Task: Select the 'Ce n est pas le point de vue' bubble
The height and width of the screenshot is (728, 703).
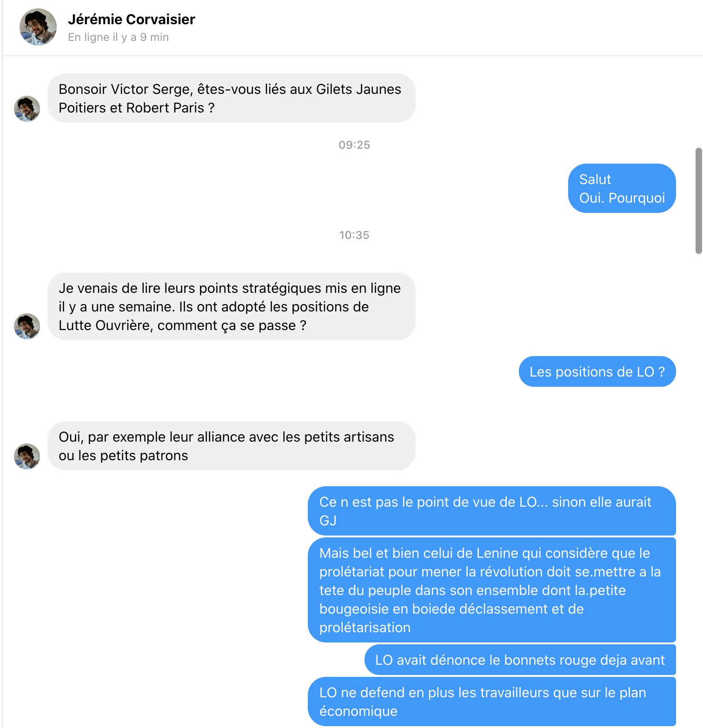Action: point(492,511)
